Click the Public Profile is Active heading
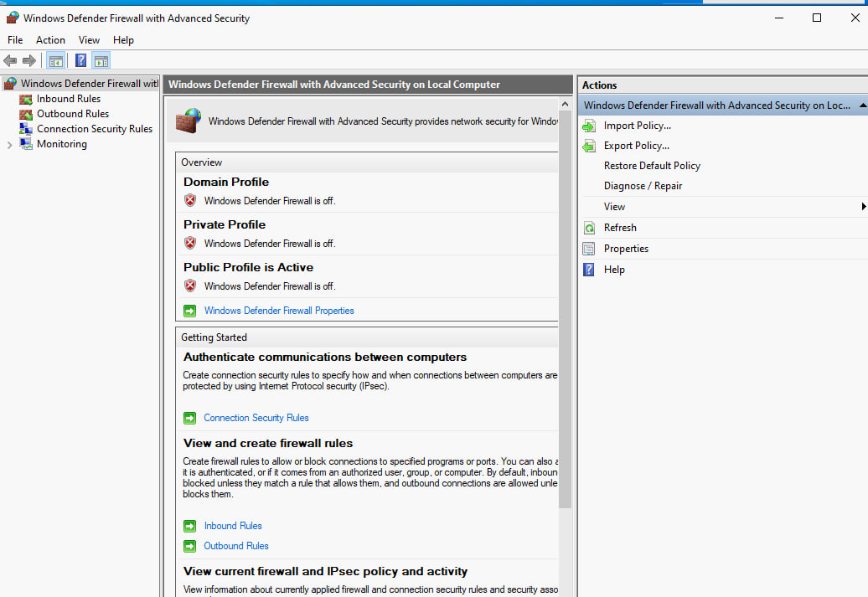 click(x=248, y=267)
